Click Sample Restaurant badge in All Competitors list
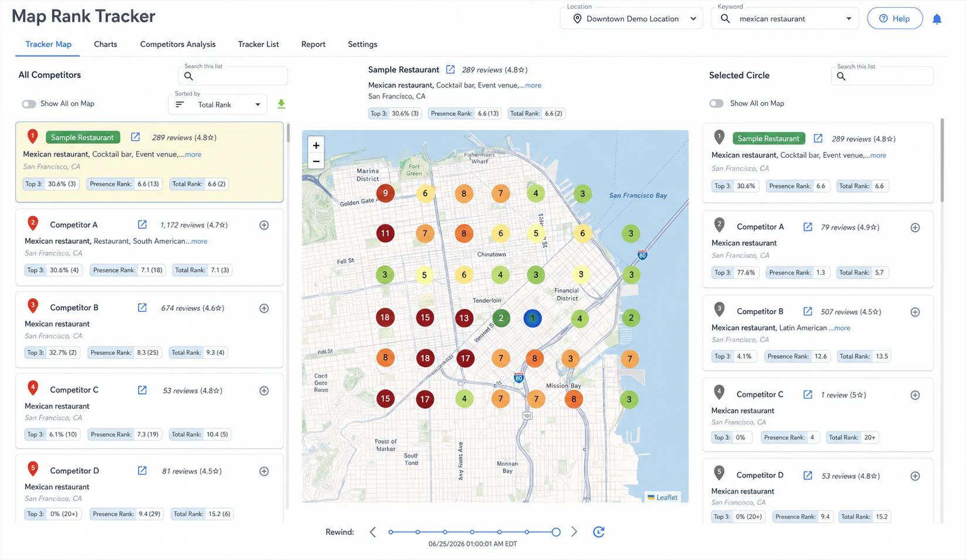 coord(82,137)
